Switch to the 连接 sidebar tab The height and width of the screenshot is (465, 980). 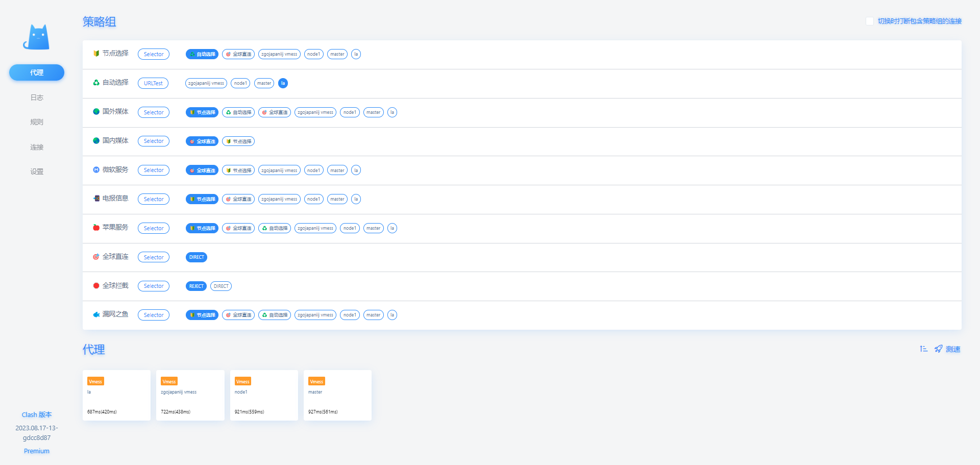pos(36,147)
